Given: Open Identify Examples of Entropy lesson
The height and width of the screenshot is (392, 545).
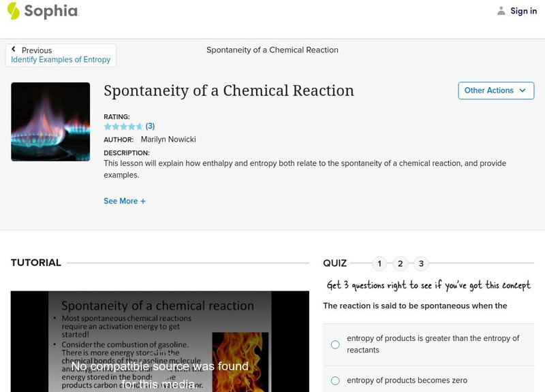Looking at the screenshot, I should (x=61, y=60).
